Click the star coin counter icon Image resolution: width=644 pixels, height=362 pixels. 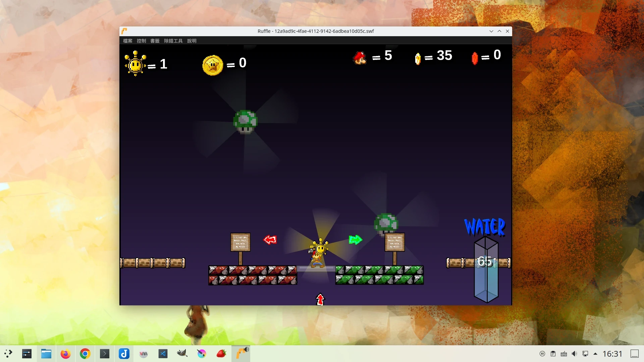click(x=213, y=65)
